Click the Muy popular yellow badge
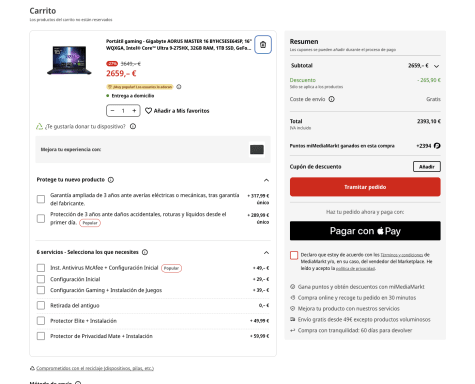 coord(140,87)
